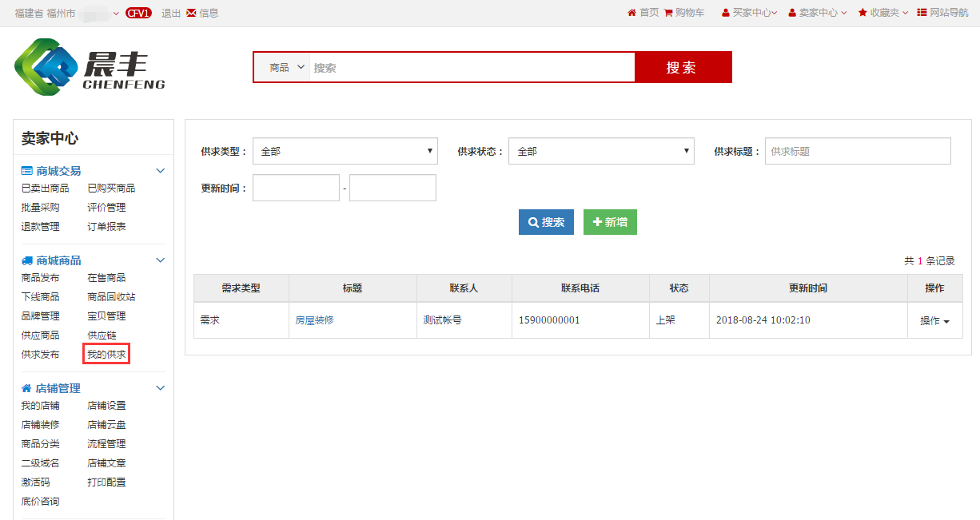Click the blue 搜索 magnifier button
This screenshot has width=980, height=520.
(546, 222)
